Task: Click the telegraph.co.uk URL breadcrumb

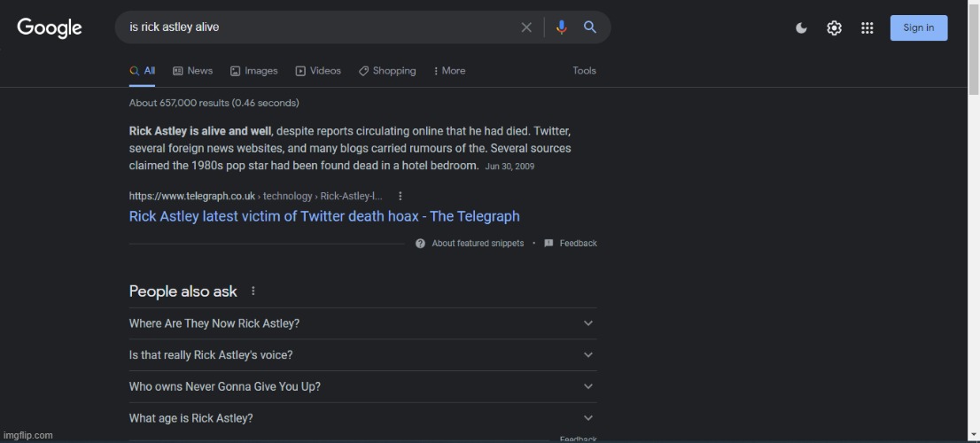Action: coord(255,196)
